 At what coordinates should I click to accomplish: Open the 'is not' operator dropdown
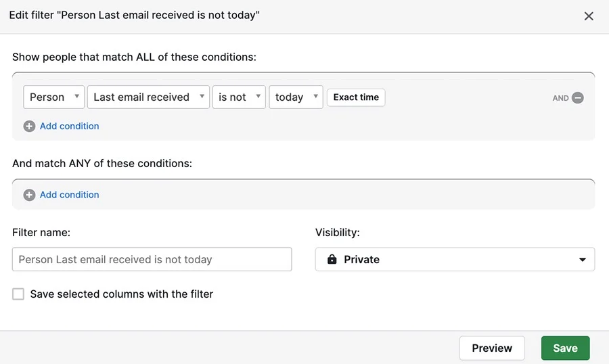[x=239, y=97]
